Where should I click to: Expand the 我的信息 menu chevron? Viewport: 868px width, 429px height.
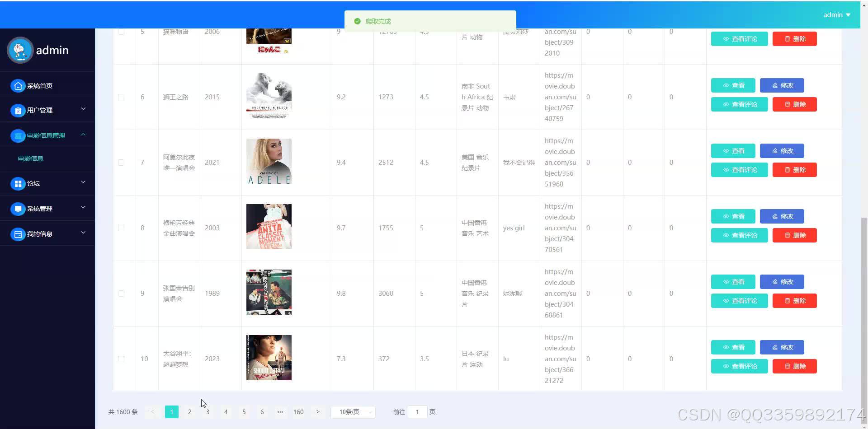coord(83,233)
